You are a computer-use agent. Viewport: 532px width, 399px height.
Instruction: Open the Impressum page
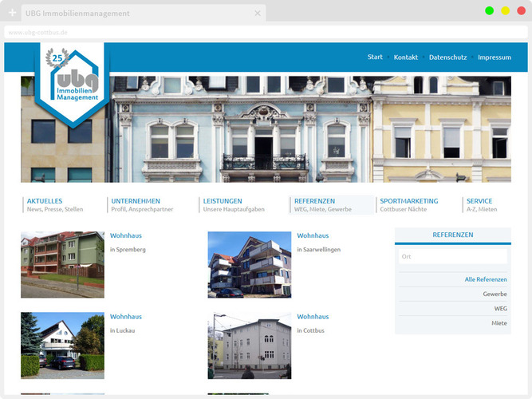(x=494, y=57)
